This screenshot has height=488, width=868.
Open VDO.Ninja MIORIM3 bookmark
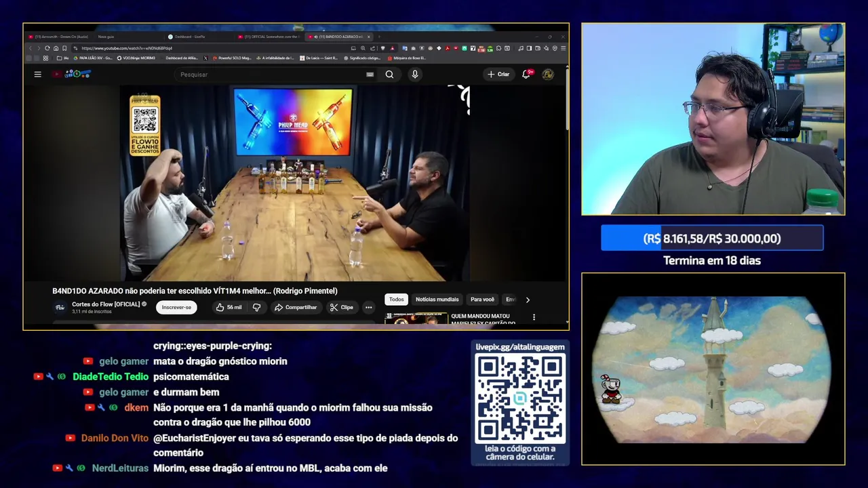click(136, 58)
